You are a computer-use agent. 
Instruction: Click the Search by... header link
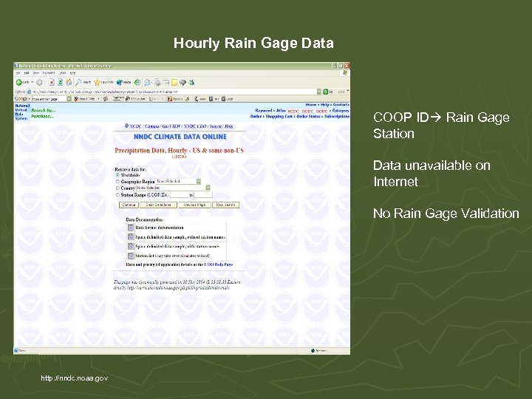(43, 110)
